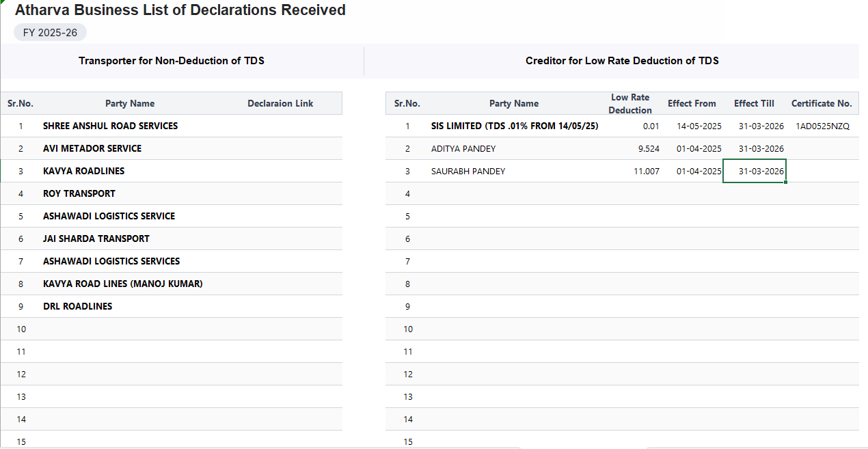The width and height of the screenshot is (868, 449).
Task: Click the Certificate No. column header
Action: pos(822,103)
